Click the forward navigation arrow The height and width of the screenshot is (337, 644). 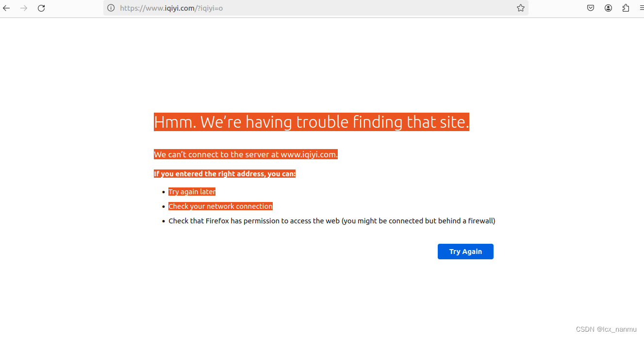point(24,8)
